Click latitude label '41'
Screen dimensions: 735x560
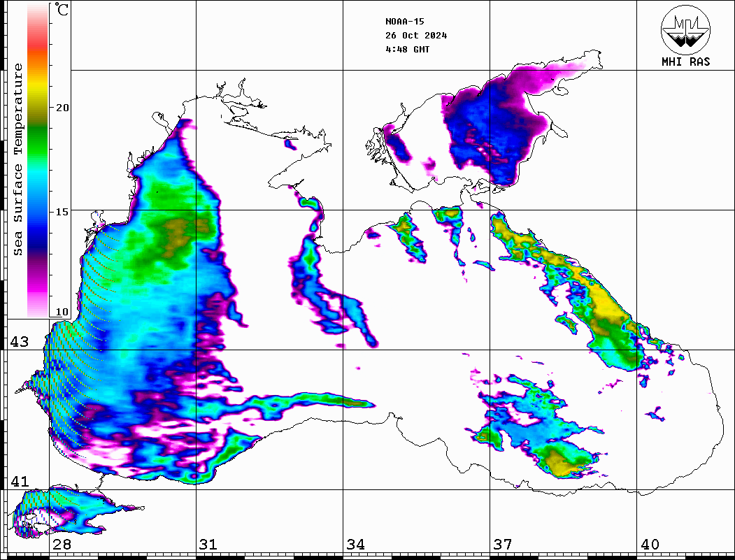(20, 482)
